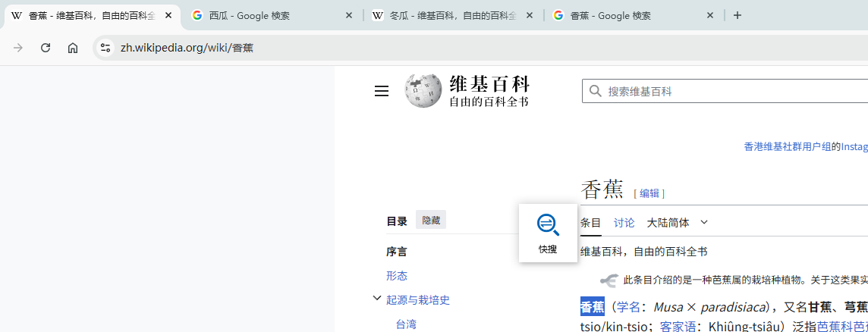
Task: Reload the current page
Action: tap(46, 48)
